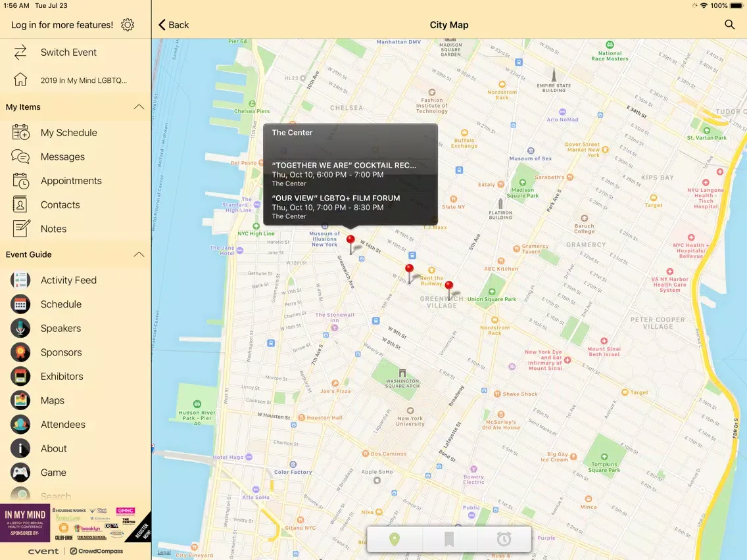Screen dimensions: 747x560
Task: Select bookmark icon in bottom map toolbar
Action: coord(448,539)
